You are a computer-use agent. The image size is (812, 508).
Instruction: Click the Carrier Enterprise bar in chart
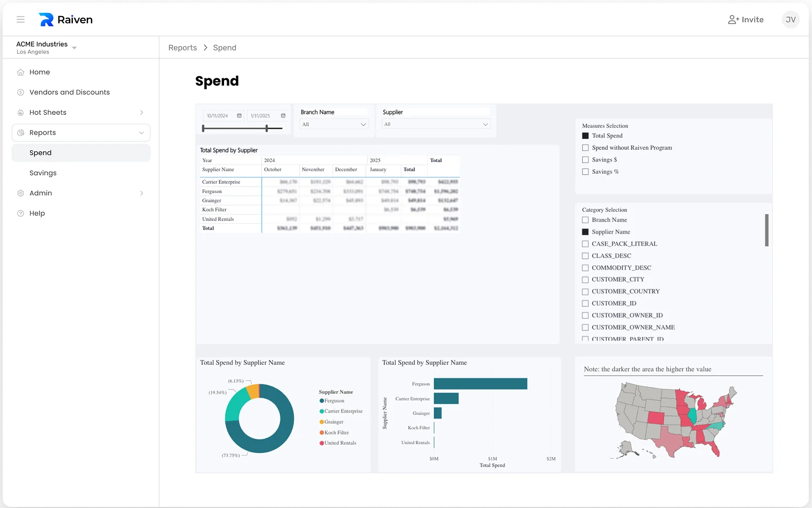[x=446, y=399]
